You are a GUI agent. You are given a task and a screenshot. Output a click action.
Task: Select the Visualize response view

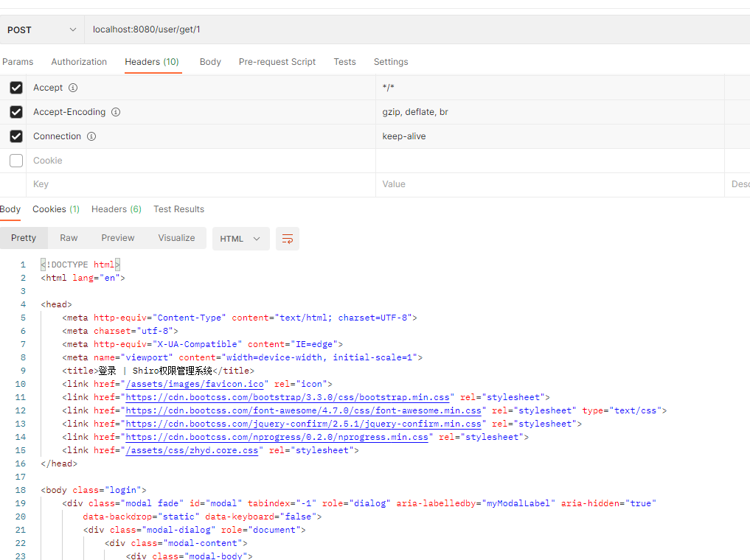[176, 238]
